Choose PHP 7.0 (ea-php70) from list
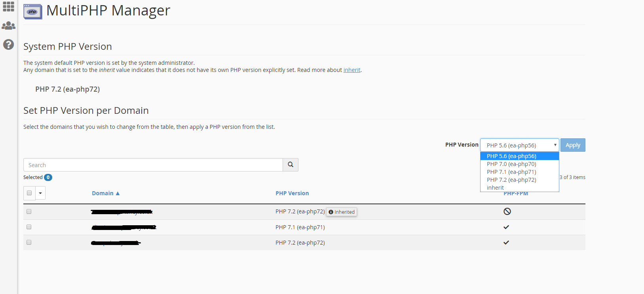Image resolution: width=644 pixels, height=294 pixels. click(519, 164)
